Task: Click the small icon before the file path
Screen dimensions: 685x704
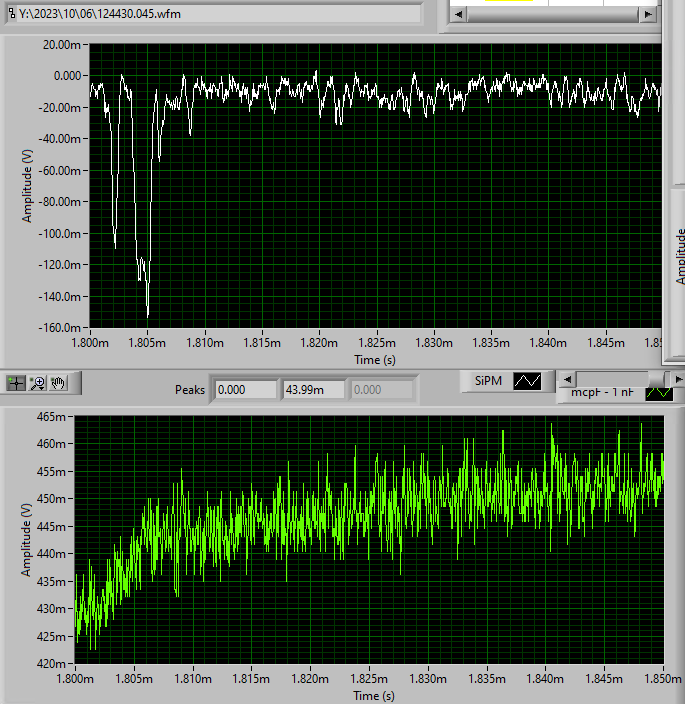Action: tap(10, 14)
